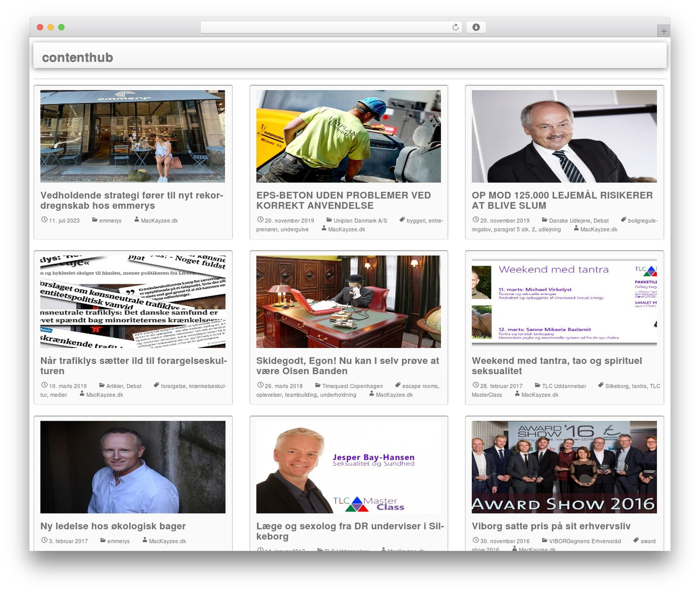The image size is (700, 593).
Task: Click the folder icon beside TLC Uddannelser
Action: [538, 385]
